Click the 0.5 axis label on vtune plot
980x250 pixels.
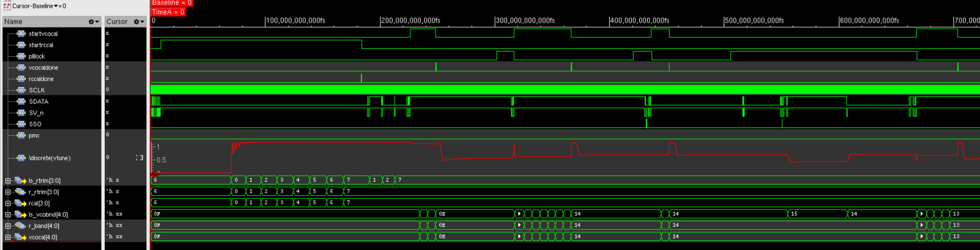161,160
